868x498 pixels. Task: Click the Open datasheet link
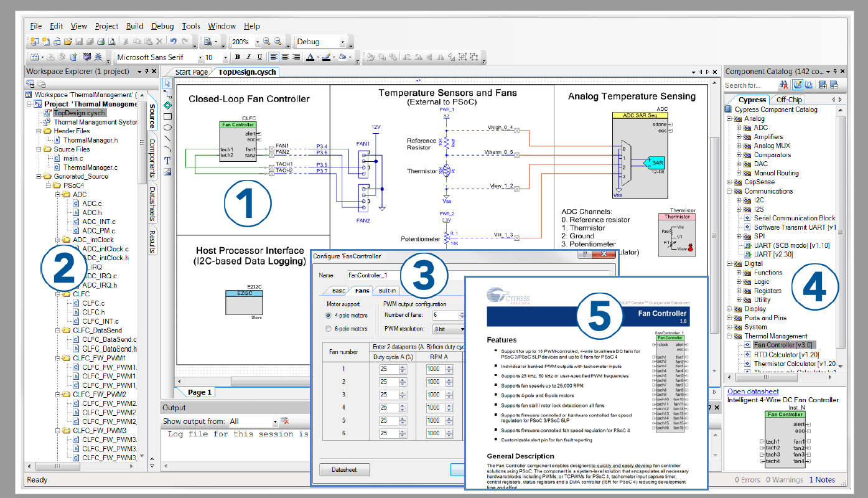(x=752, y=392)
